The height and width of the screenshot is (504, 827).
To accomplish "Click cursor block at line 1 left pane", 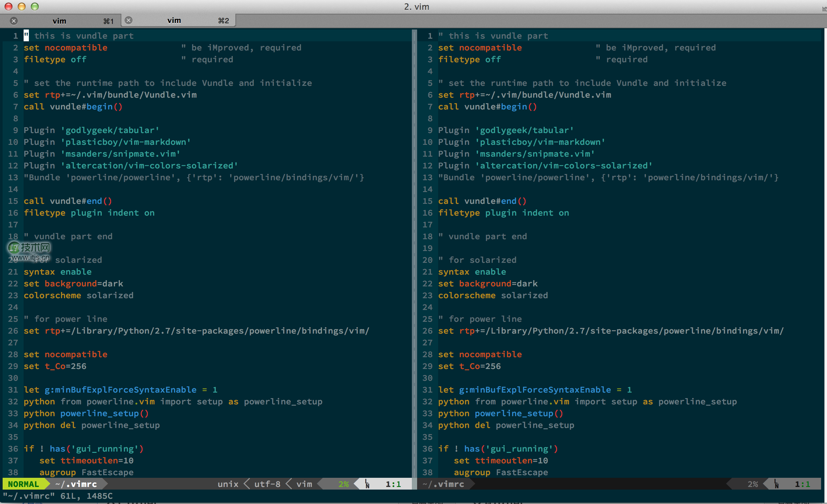I will [x=26, y=35].
